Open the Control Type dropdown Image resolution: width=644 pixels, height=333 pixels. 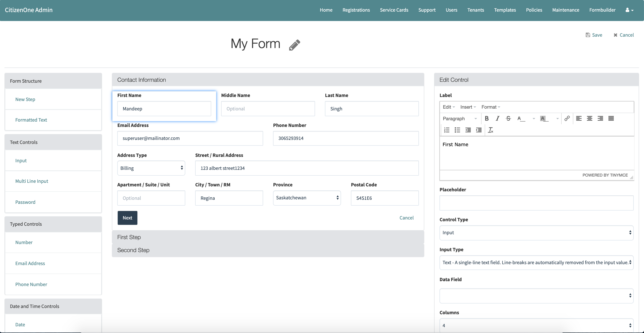[536, 233]
